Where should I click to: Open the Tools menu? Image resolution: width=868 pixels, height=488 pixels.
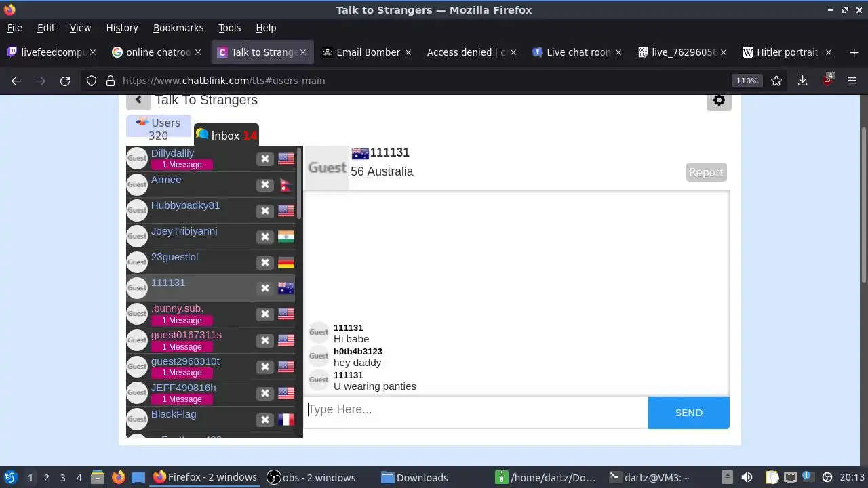click(x=229, y=28)
